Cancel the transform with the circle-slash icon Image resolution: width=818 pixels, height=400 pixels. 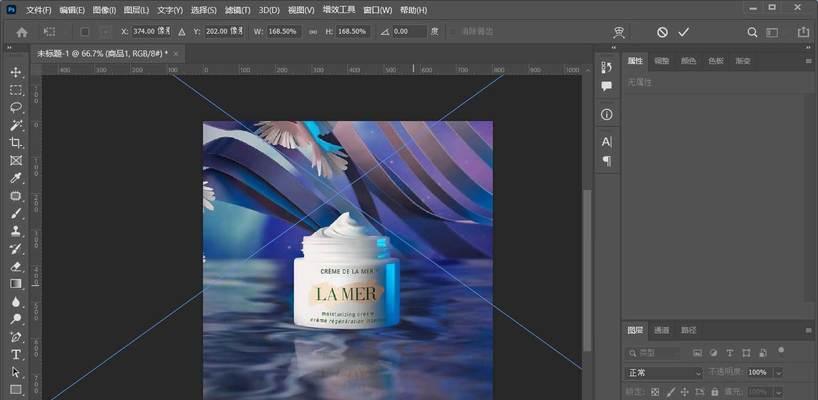(662, 32)
